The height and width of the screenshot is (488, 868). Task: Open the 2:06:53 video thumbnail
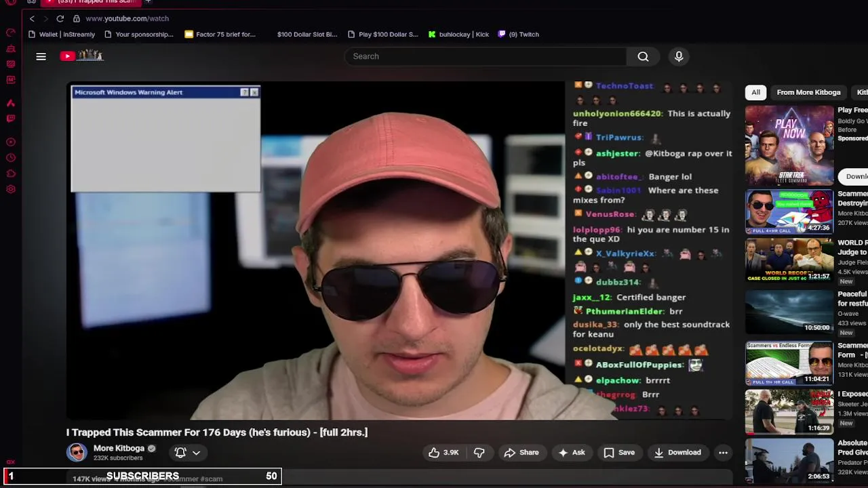click(x=789, y=460)
